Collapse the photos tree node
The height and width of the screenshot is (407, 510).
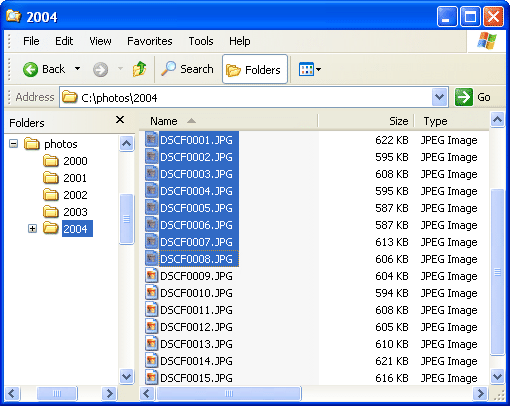click(x=14, y=144)
